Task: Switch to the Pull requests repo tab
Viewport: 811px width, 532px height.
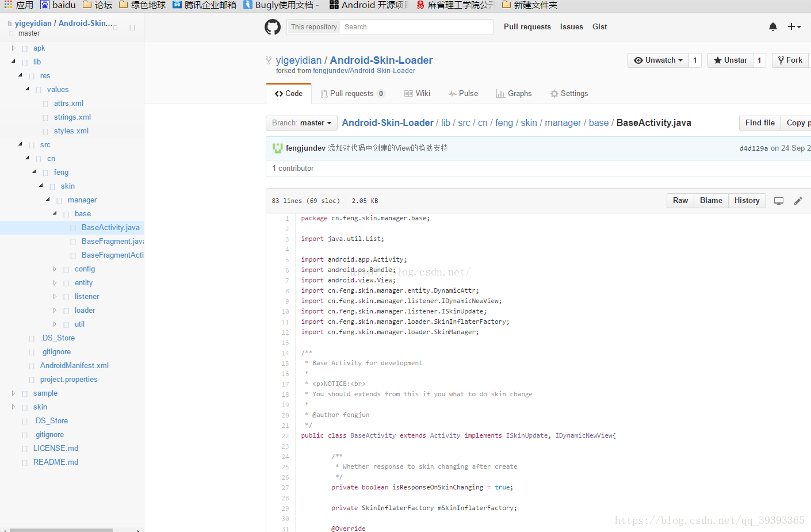Action: [353, 94]
